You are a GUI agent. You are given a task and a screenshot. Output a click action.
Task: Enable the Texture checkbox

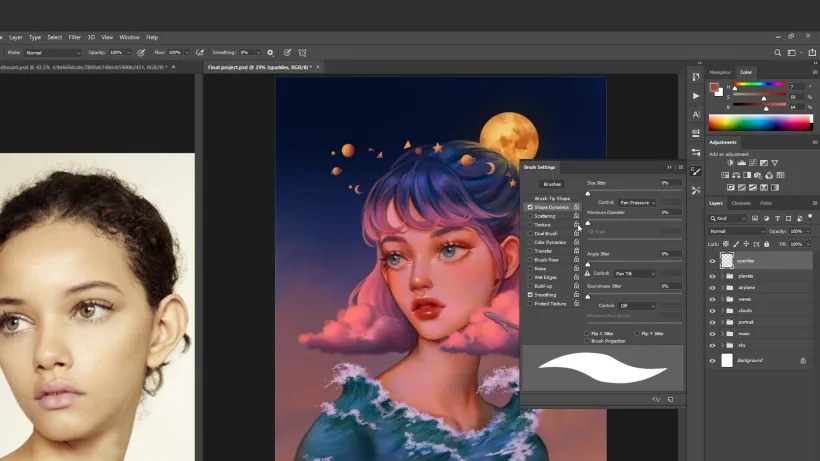click(530, 225)
